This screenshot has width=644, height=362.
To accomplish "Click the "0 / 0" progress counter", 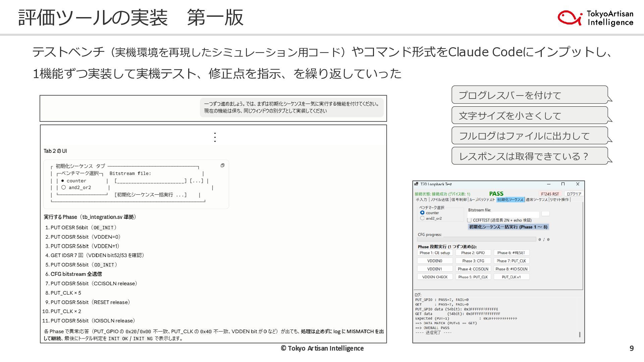I will pos(544,239).
